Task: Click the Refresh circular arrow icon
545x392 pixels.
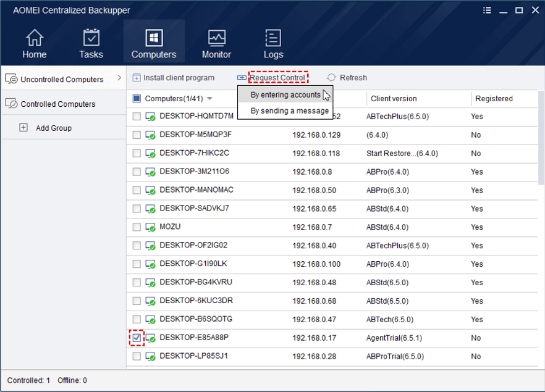Action: [x=331, y=77]
